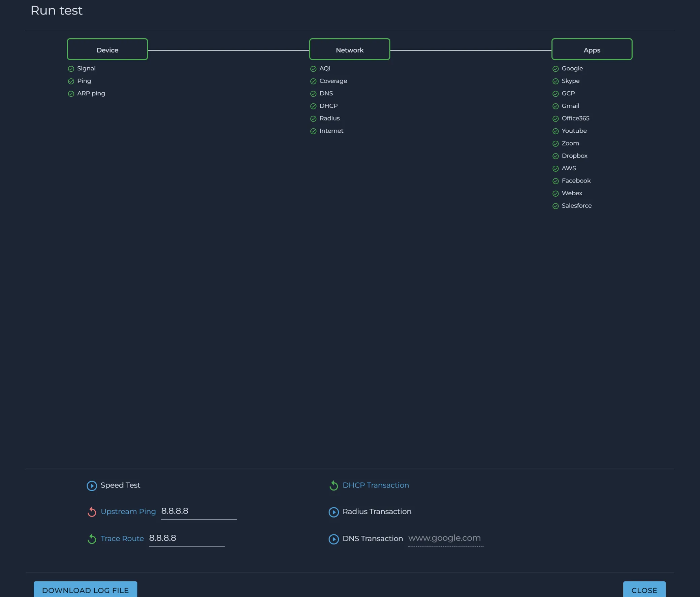Click the Upstream Ping link
Image resolution: width=700 pixels, height=597 pixels.
(x=128, y=511)
